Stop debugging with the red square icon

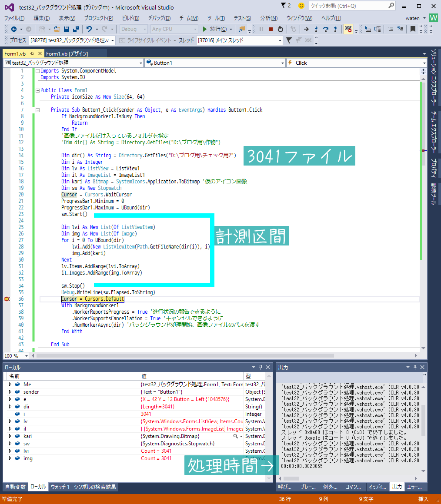(271, 29)
